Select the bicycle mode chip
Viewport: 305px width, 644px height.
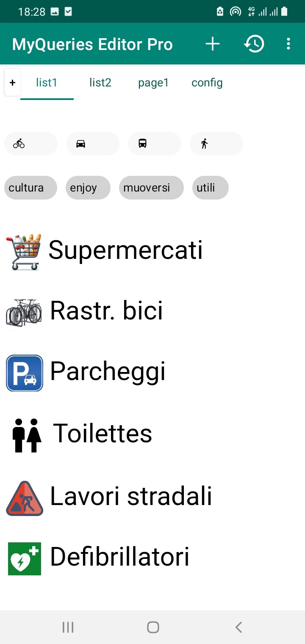[x=31, y=144]
